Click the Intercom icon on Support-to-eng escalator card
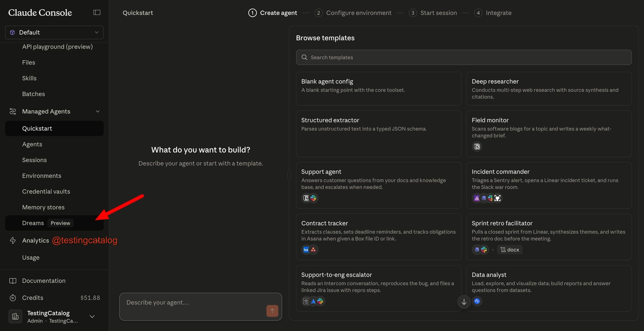The width and height of the screenshot is (644, 331). [306, 301]
